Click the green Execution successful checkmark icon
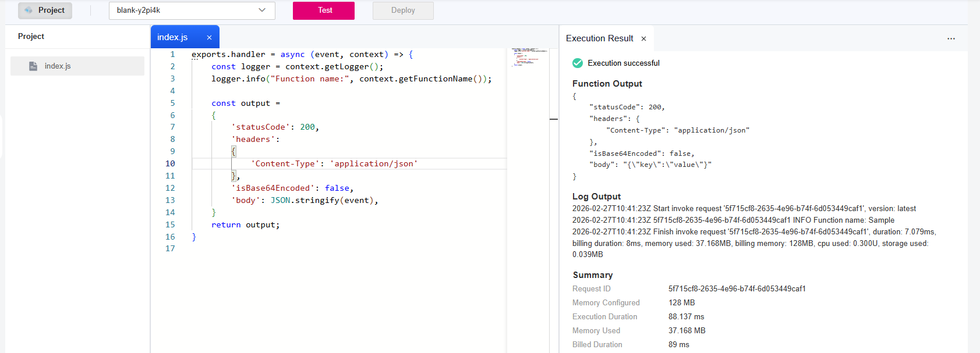Image resolution: width=980 pixels, height=353 pixels. click(x=578, y=63)
